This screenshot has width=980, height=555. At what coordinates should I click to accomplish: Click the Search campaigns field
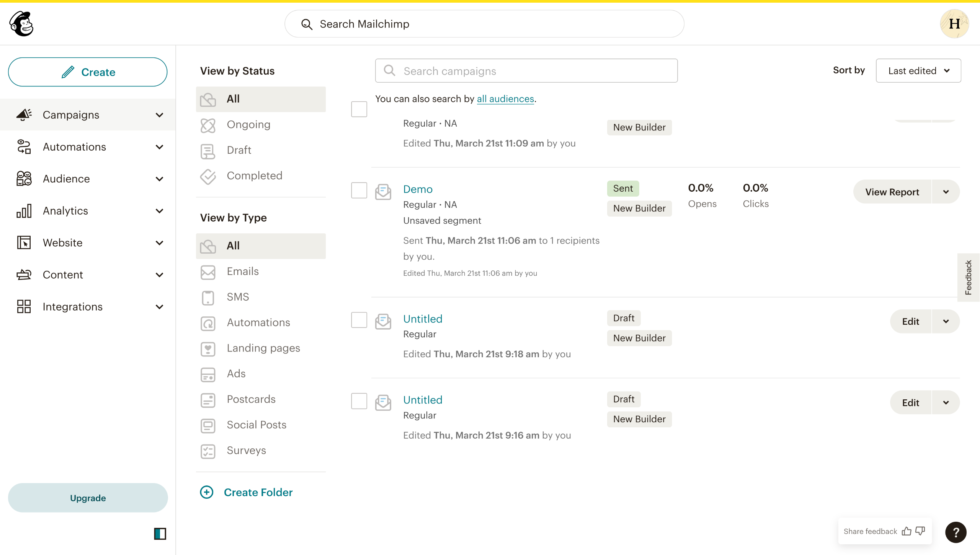coord(526,71)
